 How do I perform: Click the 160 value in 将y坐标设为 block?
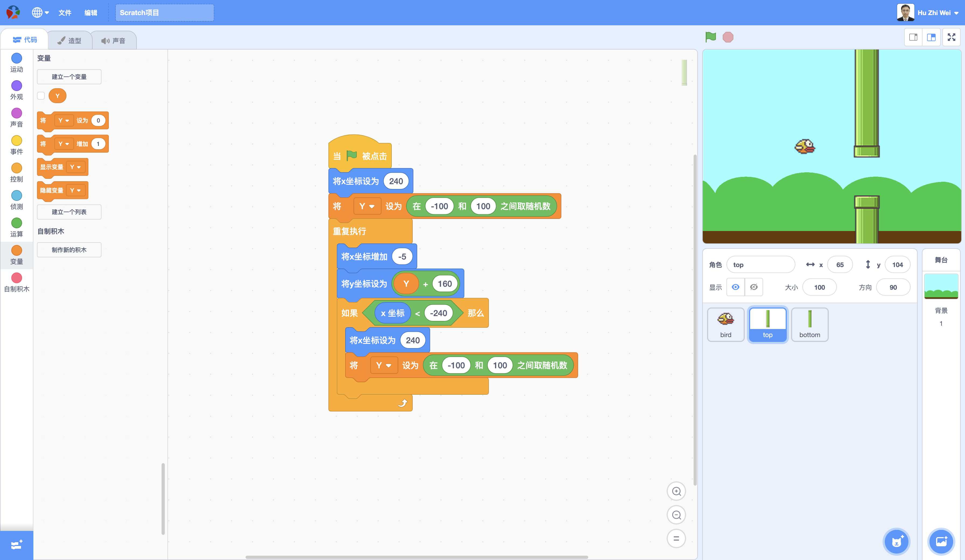(x=445, y=284)
